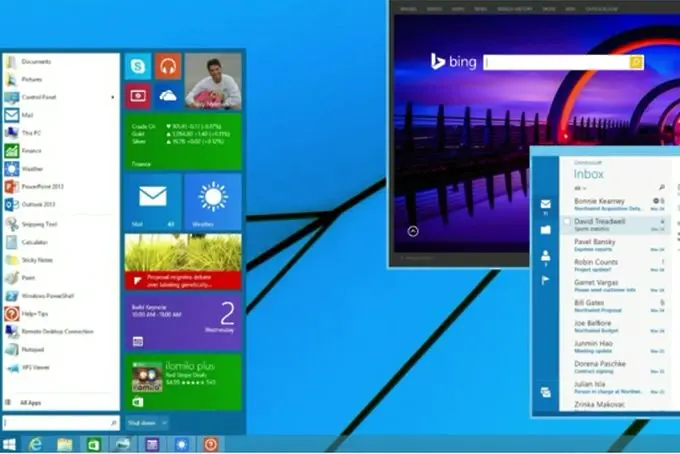Open the email from Bonnie Kearney
This screenshot has width=680, height=454.
point(615,204)
